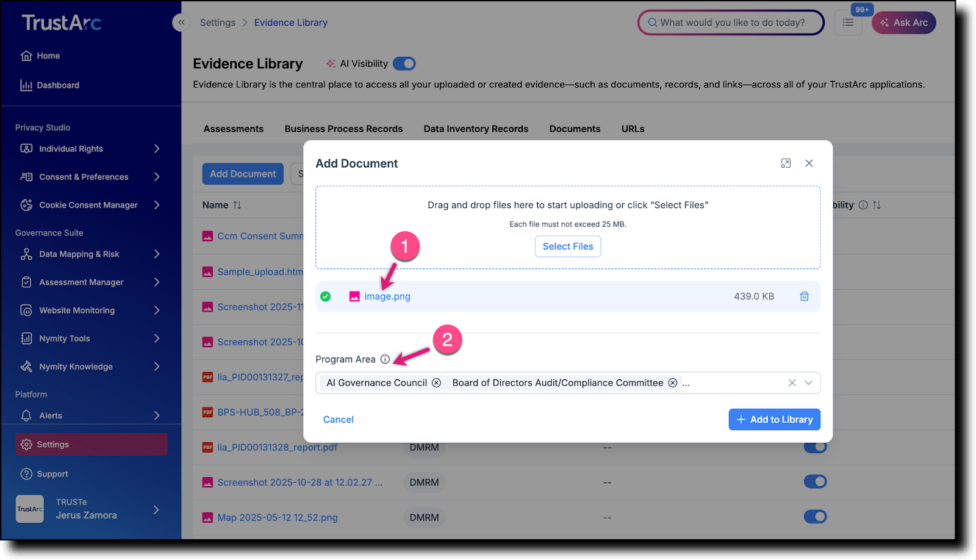Delete image.png with trash icon

[x=805, y=296]
